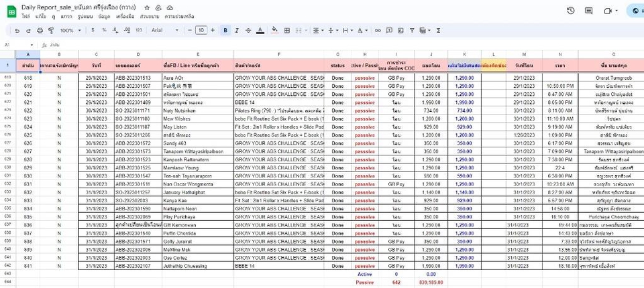This screenshot has height=288, width=644.
Task: Print the spreadsheet with printer icon
Action: point(40,30)
